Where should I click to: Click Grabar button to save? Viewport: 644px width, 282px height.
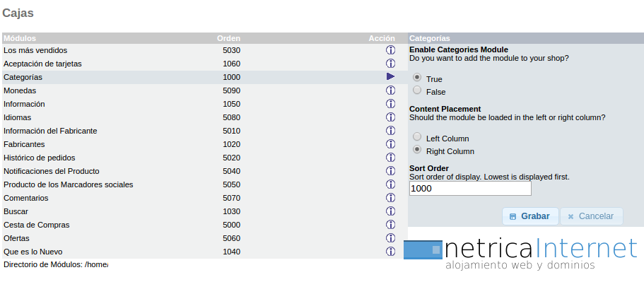point(530,216)
